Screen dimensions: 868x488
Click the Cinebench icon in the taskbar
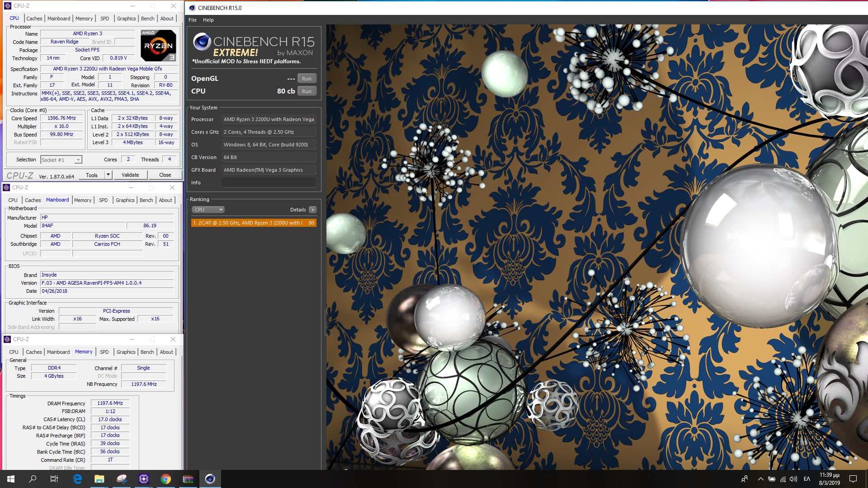[210, 479]
